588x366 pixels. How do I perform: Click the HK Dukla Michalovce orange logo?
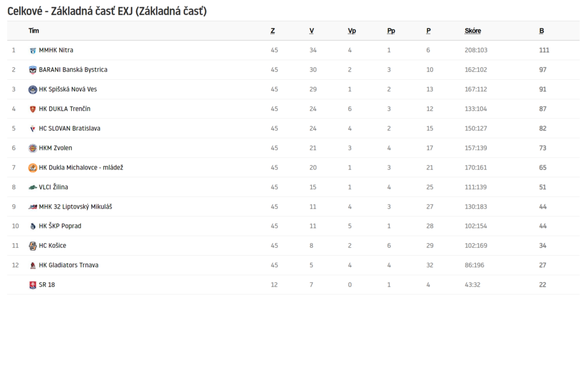(33, 167)
